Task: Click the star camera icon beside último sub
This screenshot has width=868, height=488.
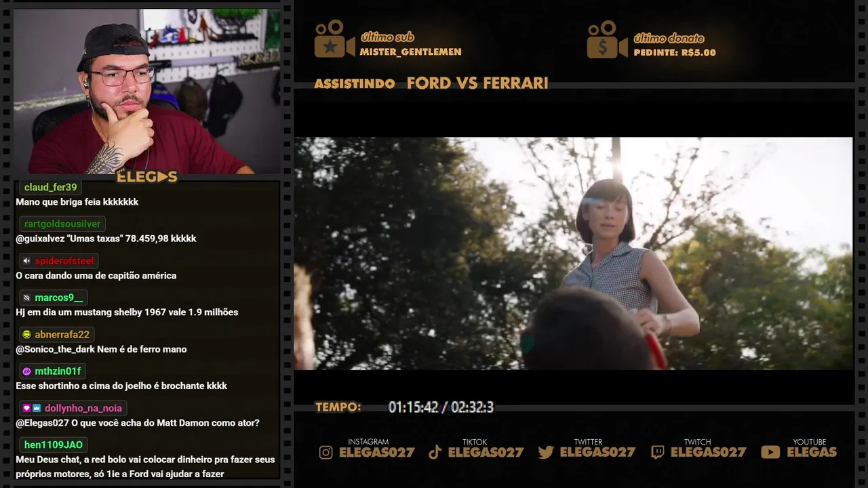Action: pyautogui.click(x=334, y=39)
